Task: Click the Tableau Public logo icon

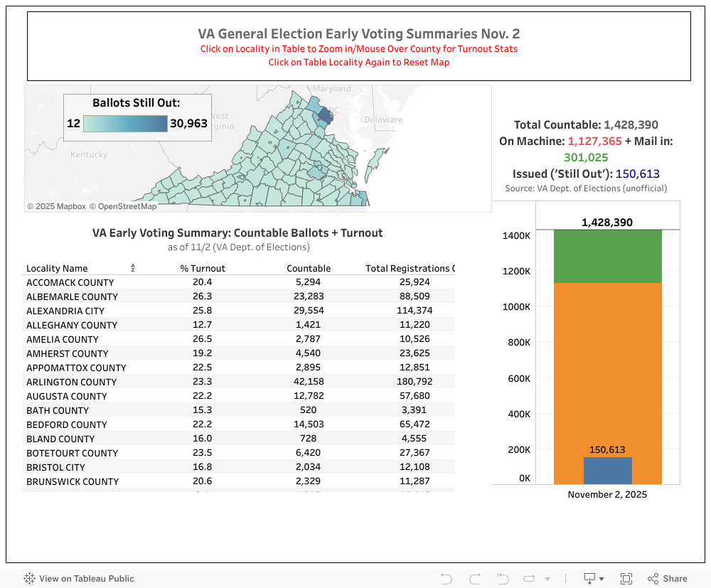Action: [29, 578]
